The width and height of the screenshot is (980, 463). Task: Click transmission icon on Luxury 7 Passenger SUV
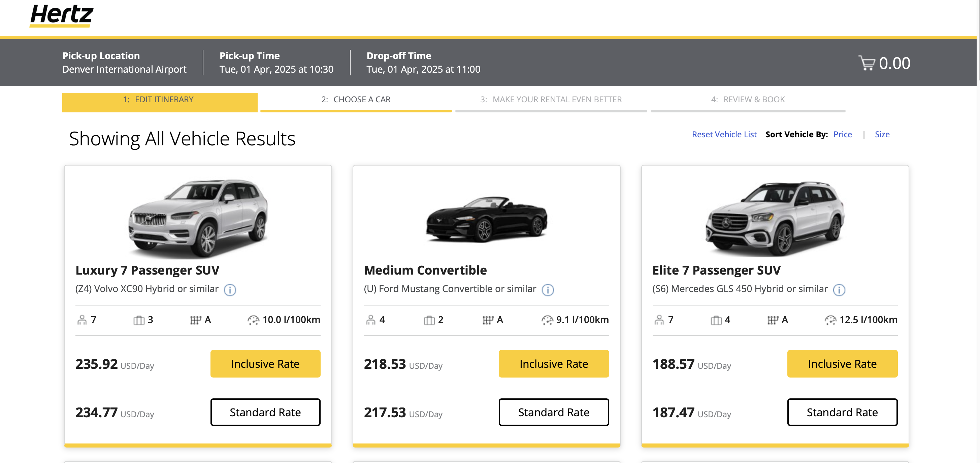point(196,320)
